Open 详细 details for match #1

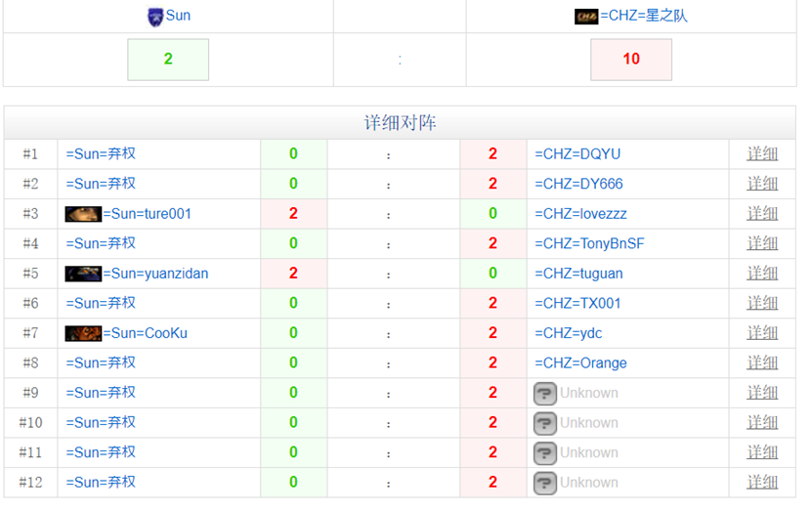point(762,154)
